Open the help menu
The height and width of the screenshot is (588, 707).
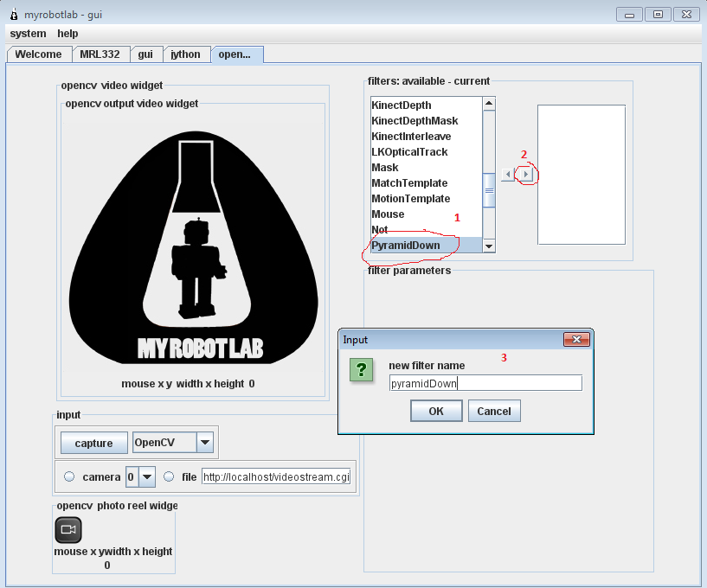coord(67,34)
